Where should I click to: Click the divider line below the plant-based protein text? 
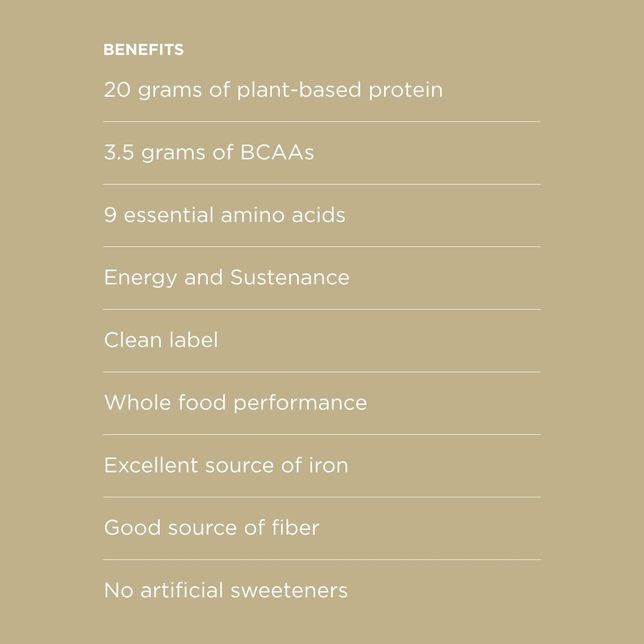322,122
